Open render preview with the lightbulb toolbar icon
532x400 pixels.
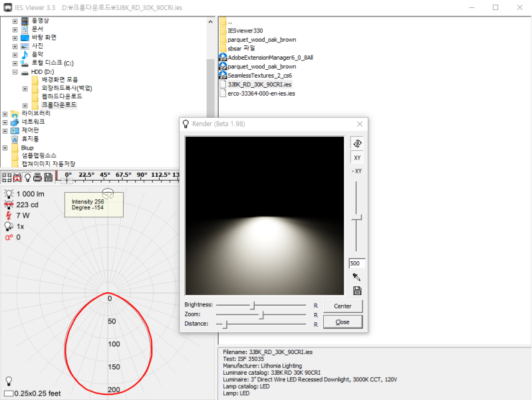pyautogui.click(x=27, y=177)
